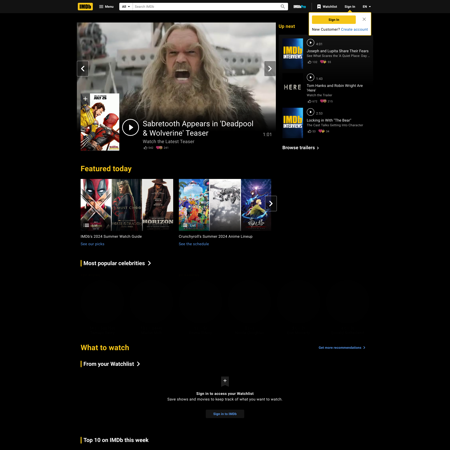450x450 pixels.
Task: Click heart reactions on 'The Bear' video
Action: coord(324,131)
